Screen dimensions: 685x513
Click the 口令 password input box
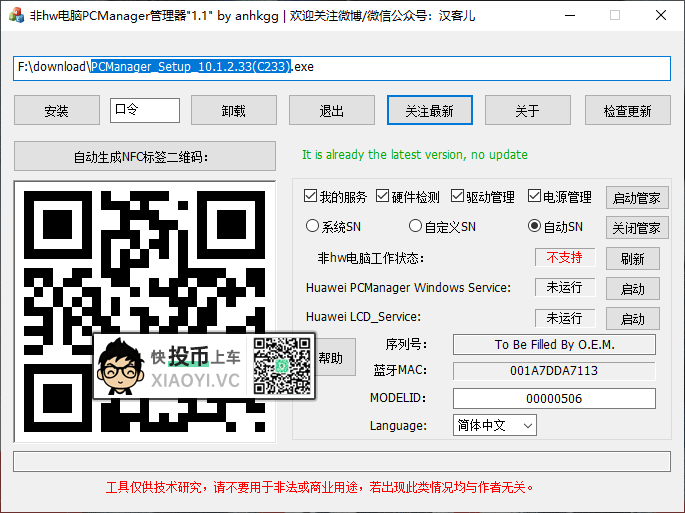click(145, 110)
